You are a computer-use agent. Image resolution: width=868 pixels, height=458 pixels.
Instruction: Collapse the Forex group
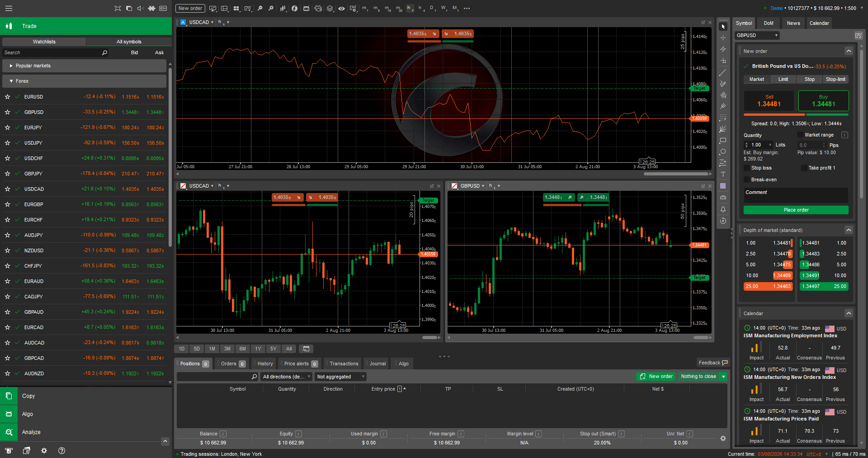tap(84, 81)
